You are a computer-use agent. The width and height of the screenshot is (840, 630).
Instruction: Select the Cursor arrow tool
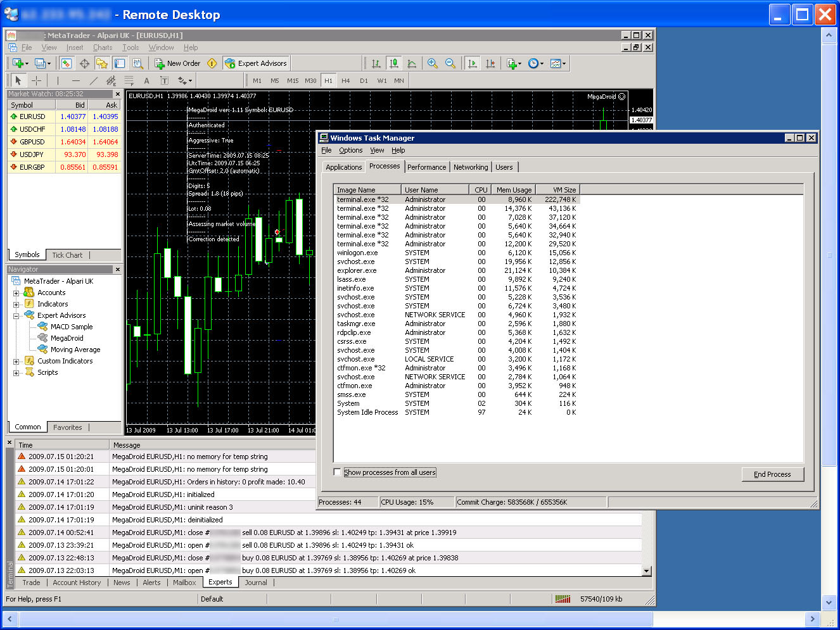[18, 80]
